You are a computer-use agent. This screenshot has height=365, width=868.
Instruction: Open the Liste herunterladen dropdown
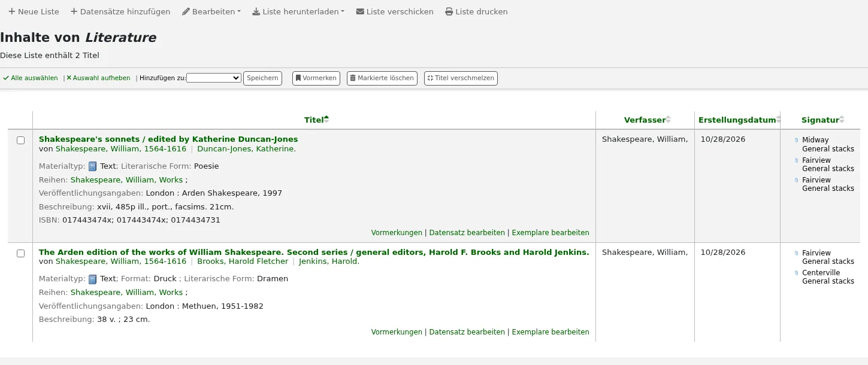(298, 11)
